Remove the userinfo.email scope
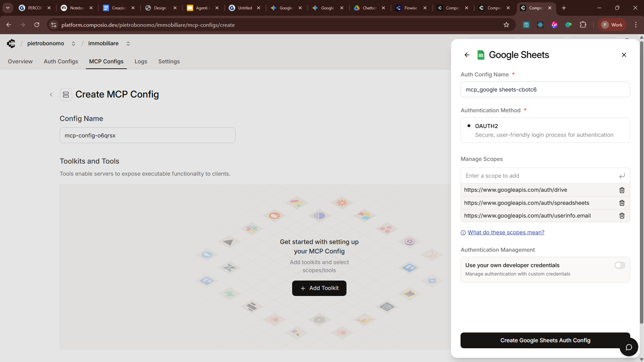The image size is (644, 362). (622, 216)
